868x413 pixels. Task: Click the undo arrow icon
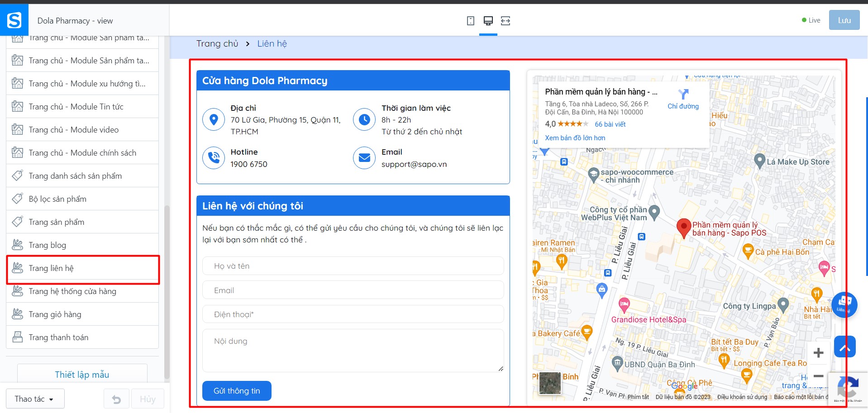(116, 399)
